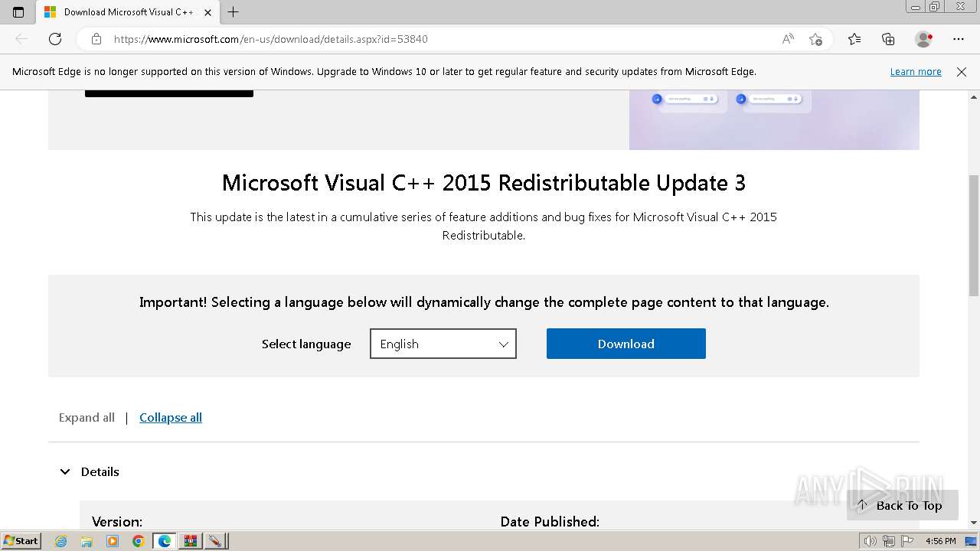This screenshot has height=551, width=980.
Task: Open Windows Media Player from taskbar
Action: [x=113, y=541]
